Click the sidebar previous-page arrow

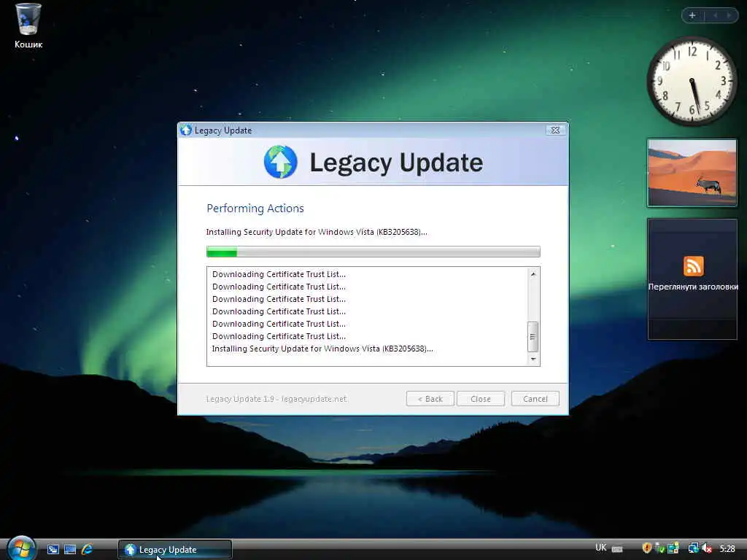pos(715,16)
